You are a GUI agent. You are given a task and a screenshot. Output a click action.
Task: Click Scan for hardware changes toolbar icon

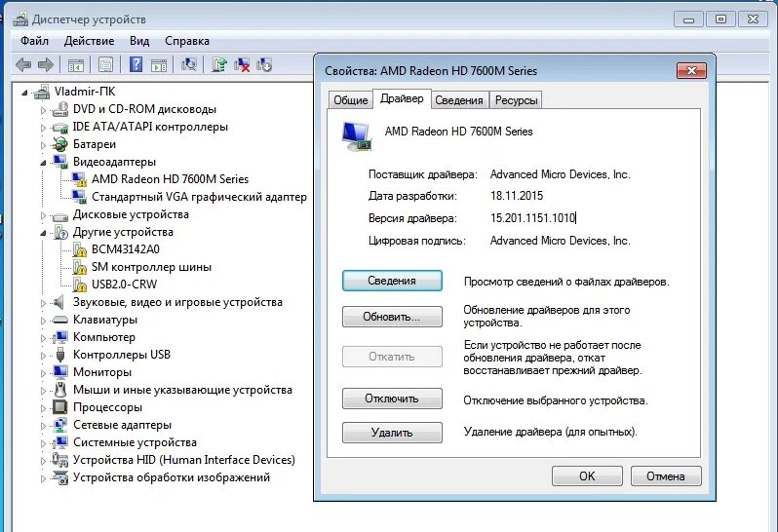click(x=188, y=64)
